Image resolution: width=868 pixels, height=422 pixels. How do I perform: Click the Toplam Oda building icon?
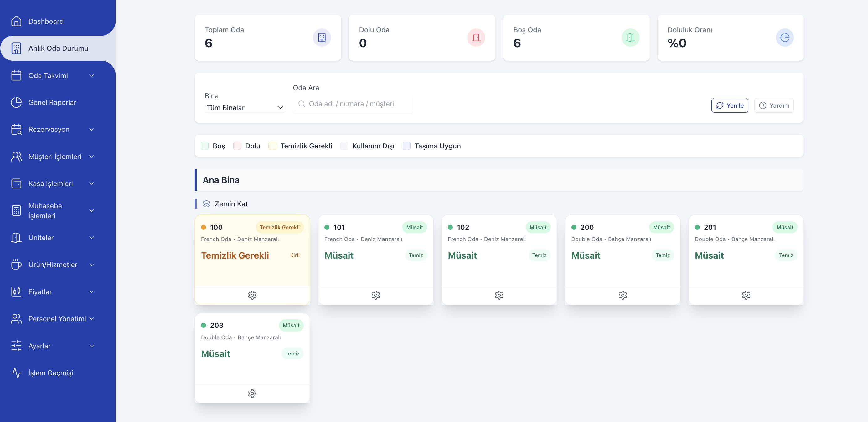[322, 37]
